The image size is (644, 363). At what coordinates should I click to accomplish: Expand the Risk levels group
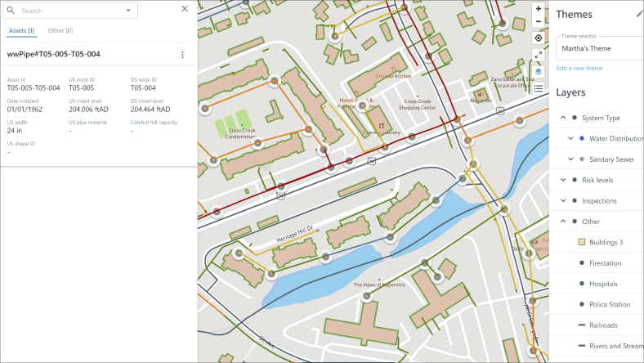coord(563,180)
